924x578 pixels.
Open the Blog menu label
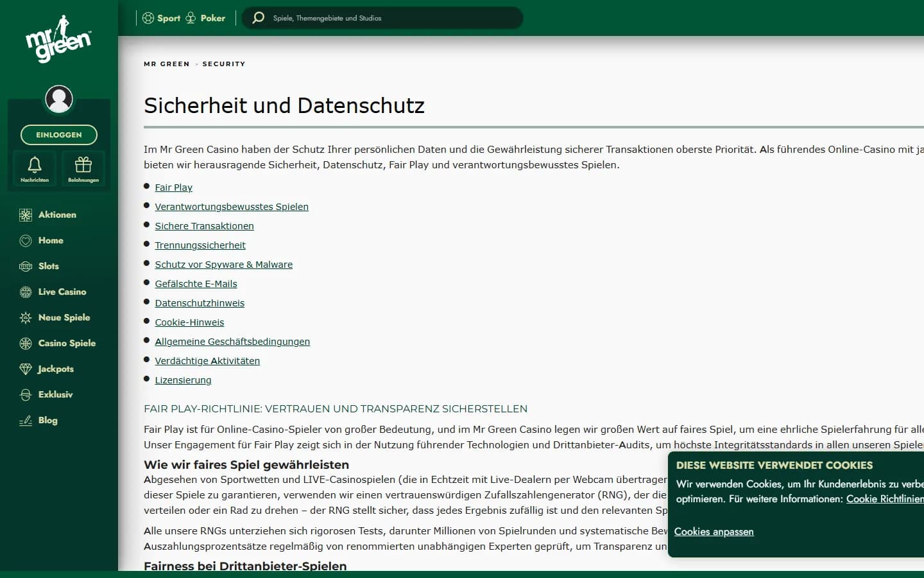click(48, 420)
